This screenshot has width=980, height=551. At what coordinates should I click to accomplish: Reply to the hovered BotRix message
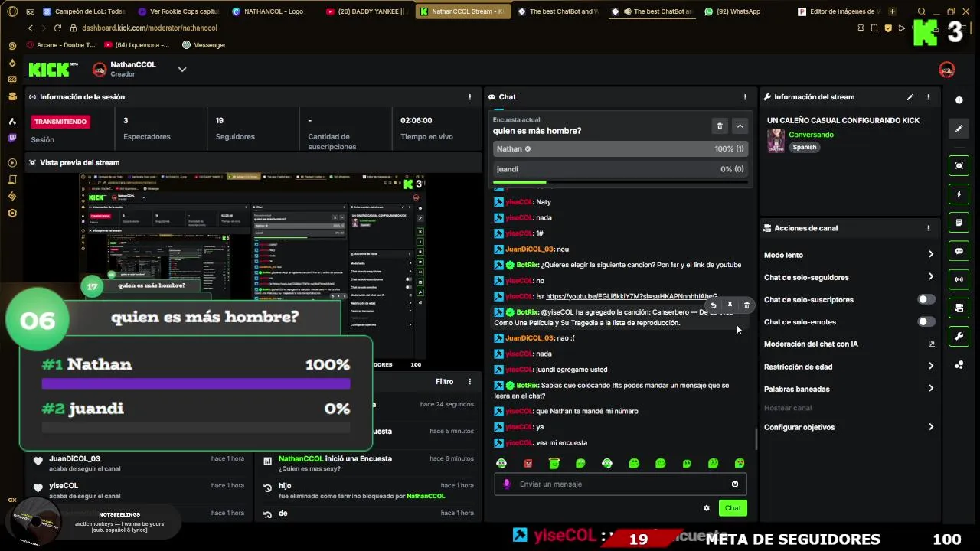pyautogui.click(x=713, y=305)
